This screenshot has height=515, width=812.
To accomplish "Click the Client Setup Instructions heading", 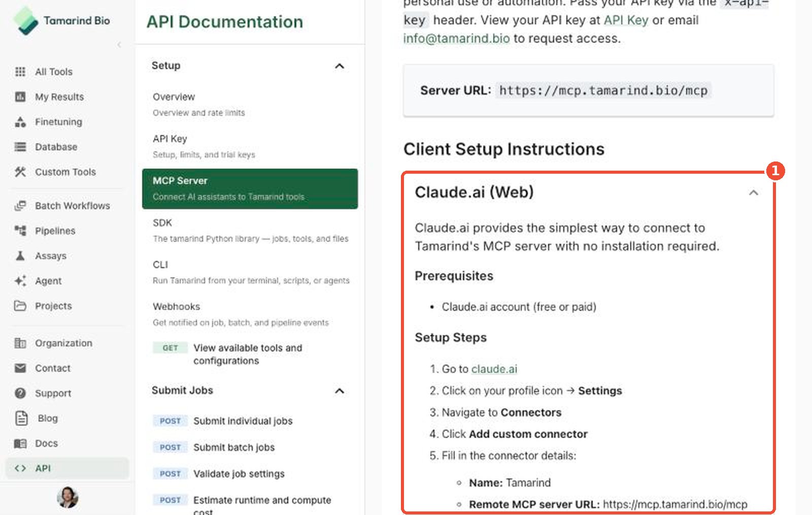I will tap(504, 149).
